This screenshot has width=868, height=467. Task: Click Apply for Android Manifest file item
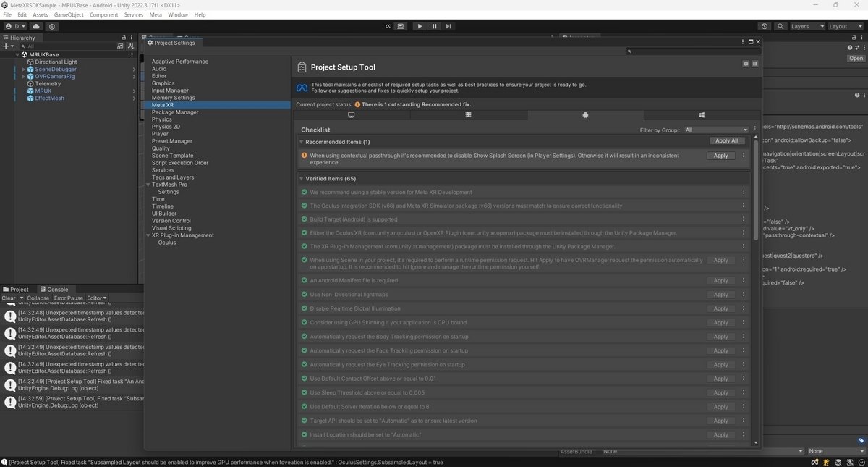[x=721, y=280]
